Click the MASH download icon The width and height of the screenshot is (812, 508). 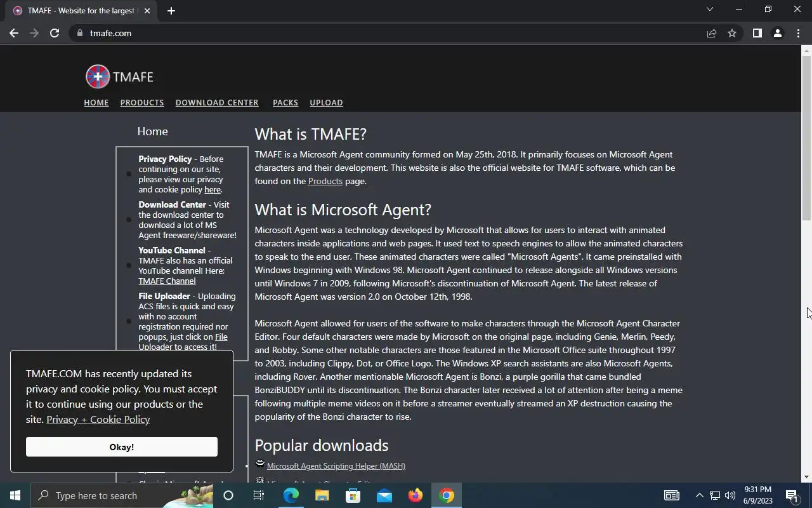coord(259,463)
